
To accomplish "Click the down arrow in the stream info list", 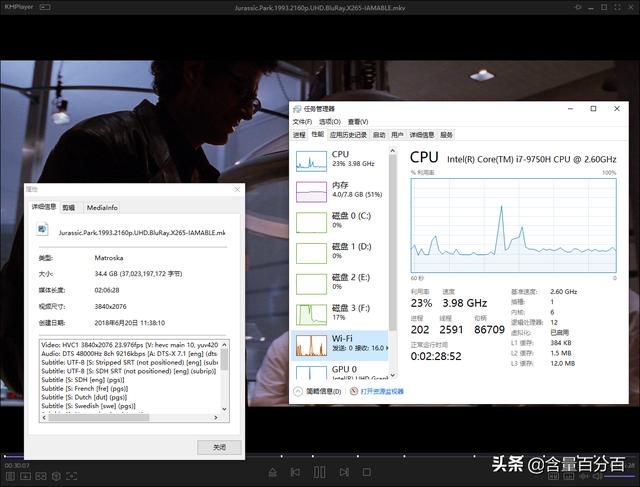I will pyautogui.click(x=224, y=409).
